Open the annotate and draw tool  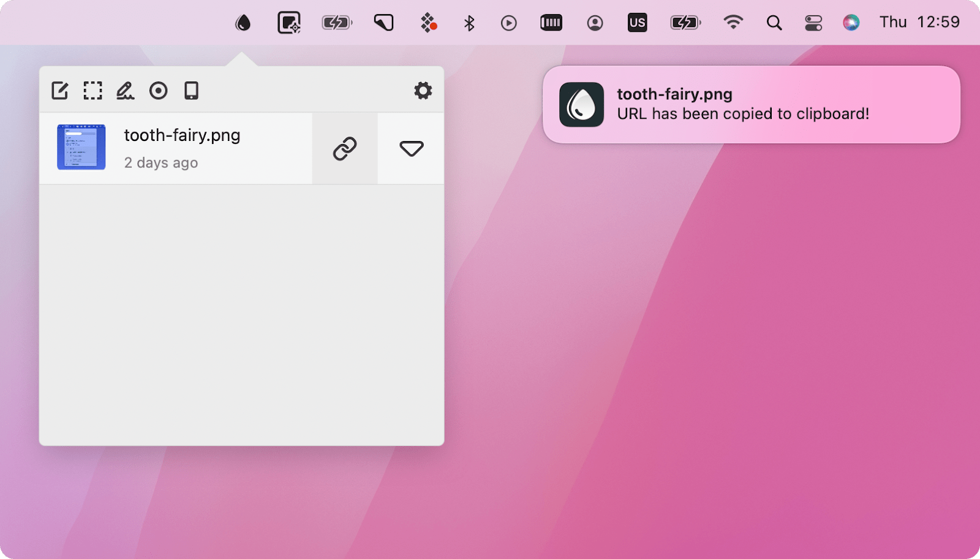(126, 91)
